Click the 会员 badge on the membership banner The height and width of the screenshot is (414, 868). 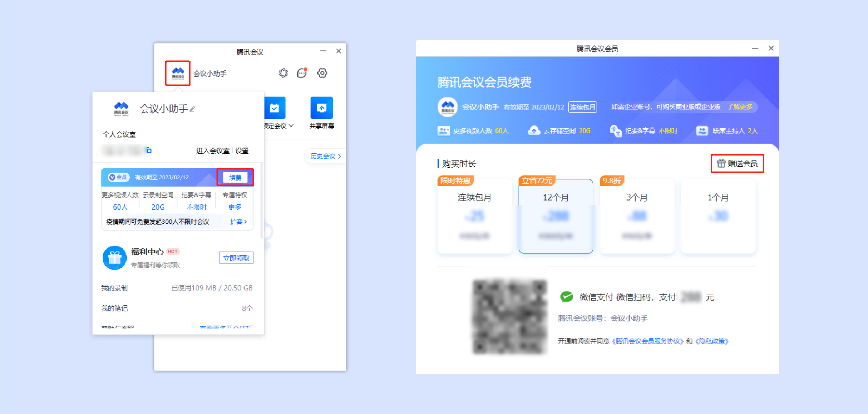[x=118, y=177]
